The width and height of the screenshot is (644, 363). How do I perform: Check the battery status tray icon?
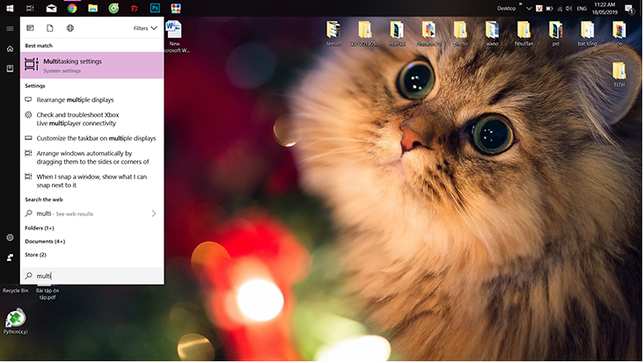[549, 8]
